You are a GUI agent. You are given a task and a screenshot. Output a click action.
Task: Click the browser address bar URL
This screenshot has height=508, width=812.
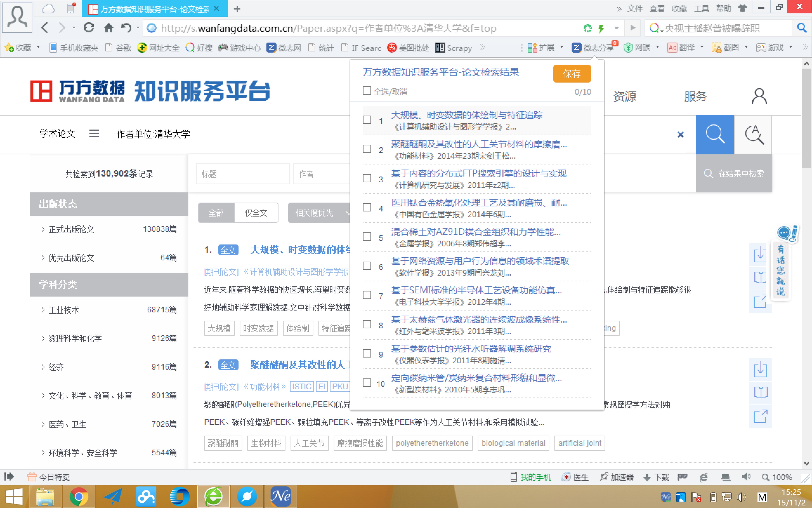click(328, 28)
